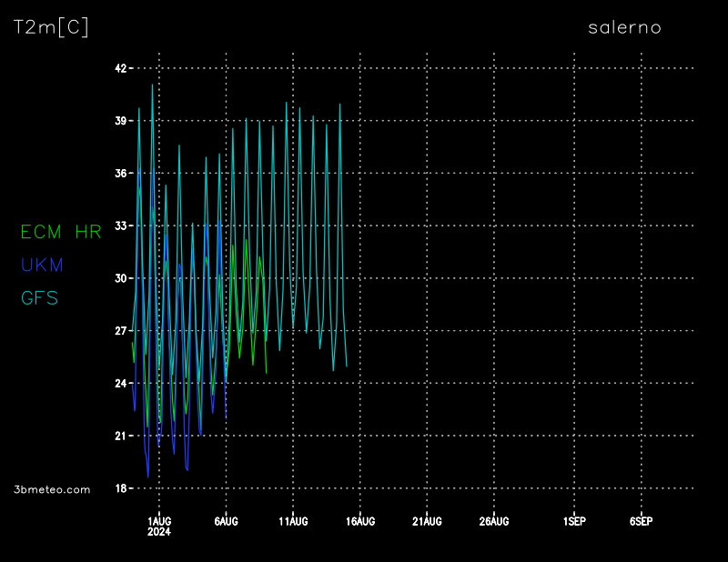The width and height of the screenshot is (728, 562).
Task: Click the 36 temperature axis label
Action: (120, 173)
